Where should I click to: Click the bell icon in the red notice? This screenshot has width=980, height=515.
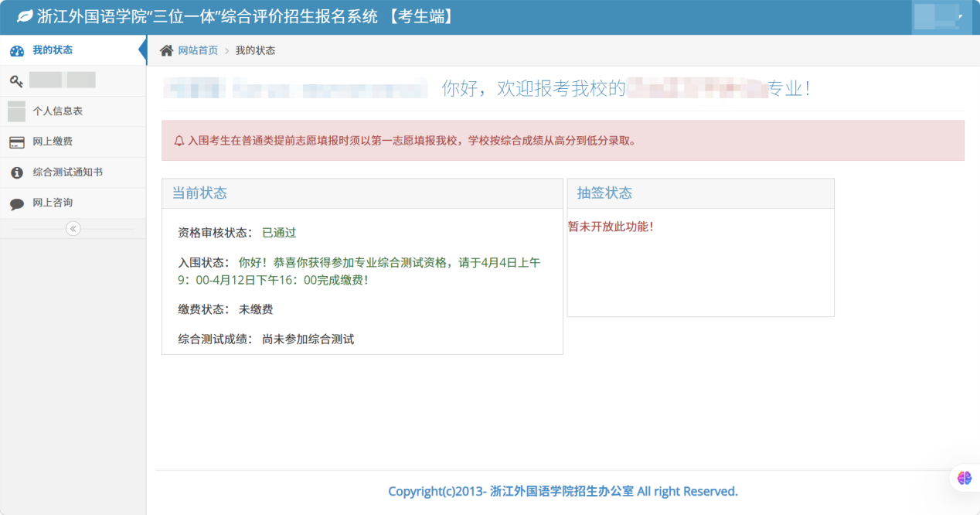179,141
